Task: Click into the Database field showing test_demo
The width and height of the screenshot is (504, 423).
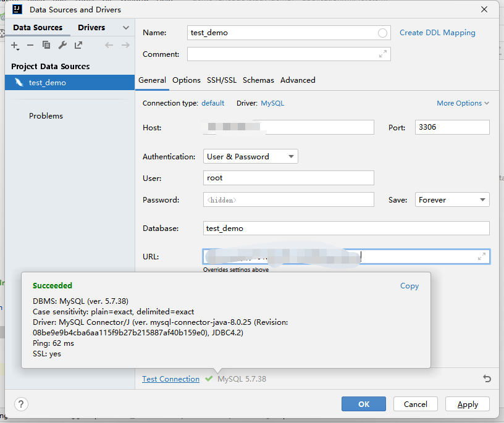Action: (x=346, y=228)
